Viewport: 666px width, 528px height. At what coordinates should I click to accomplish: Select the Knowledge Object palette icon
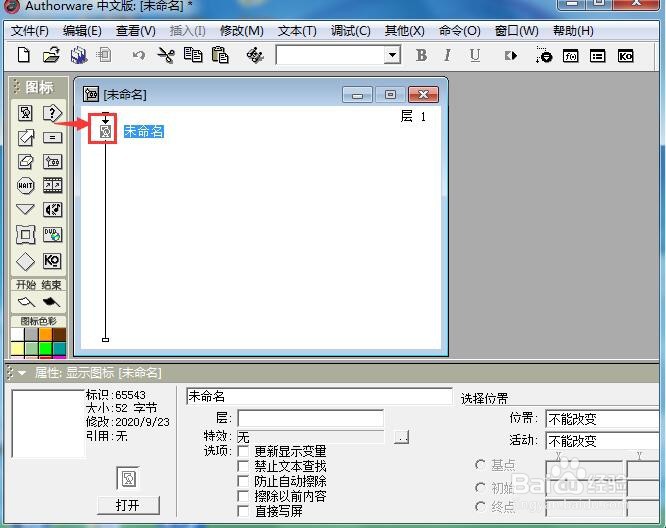click(x=52, y=261)
